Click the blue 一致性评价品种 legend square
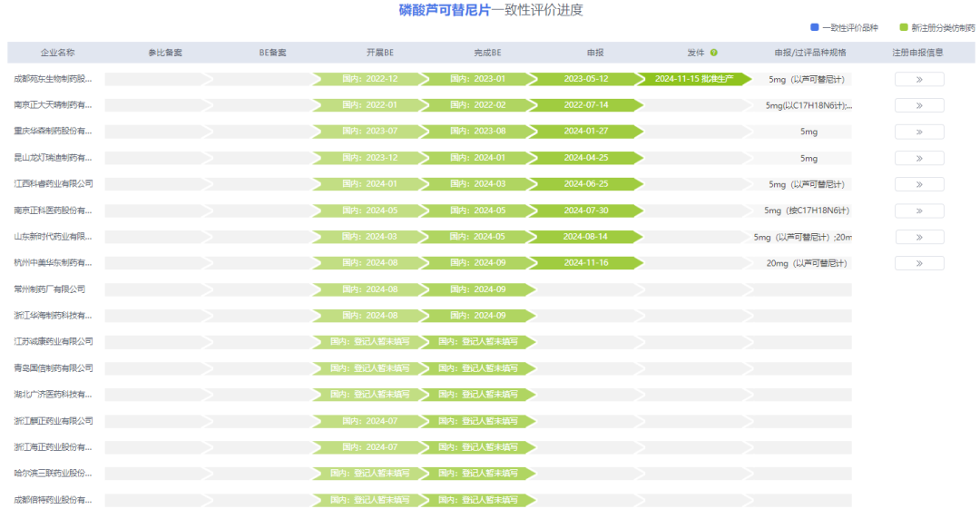 (814, 27)
